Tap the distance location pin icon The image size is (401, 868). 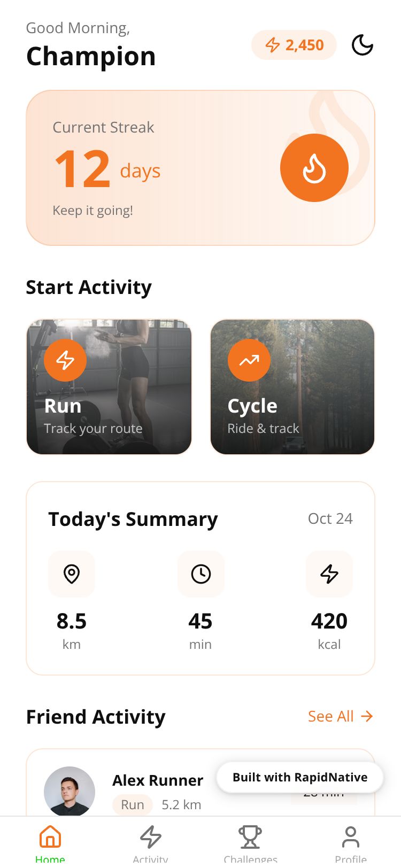coord(72,574)
